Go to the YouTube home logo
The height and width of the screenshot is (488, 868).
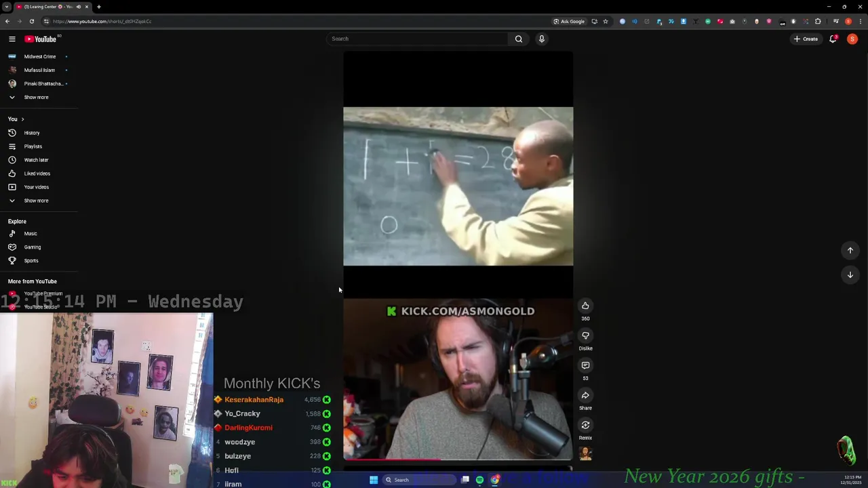[41, 39]
